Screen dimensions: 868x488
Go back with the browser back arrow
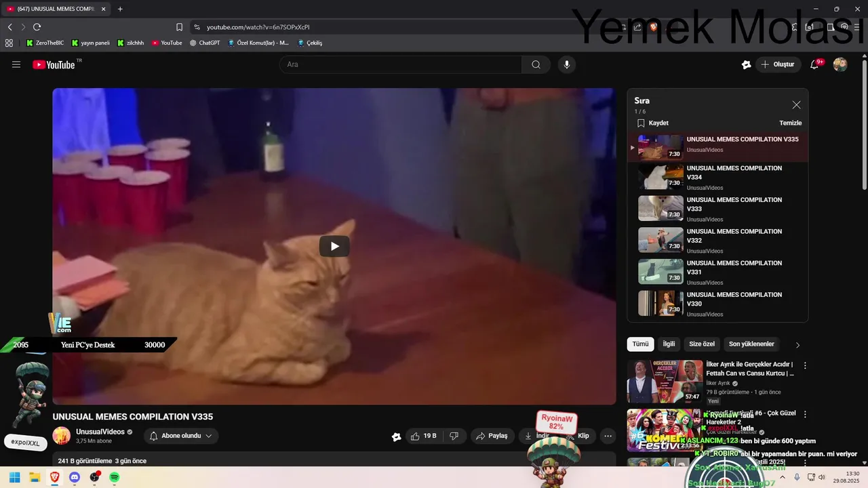(10, 27)
